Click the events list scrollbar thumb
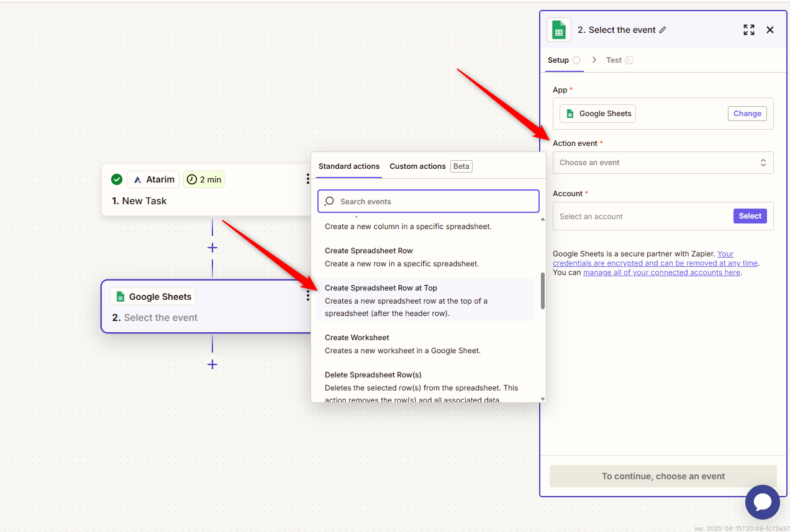790x532 pixels. click(x=543, y=291)
